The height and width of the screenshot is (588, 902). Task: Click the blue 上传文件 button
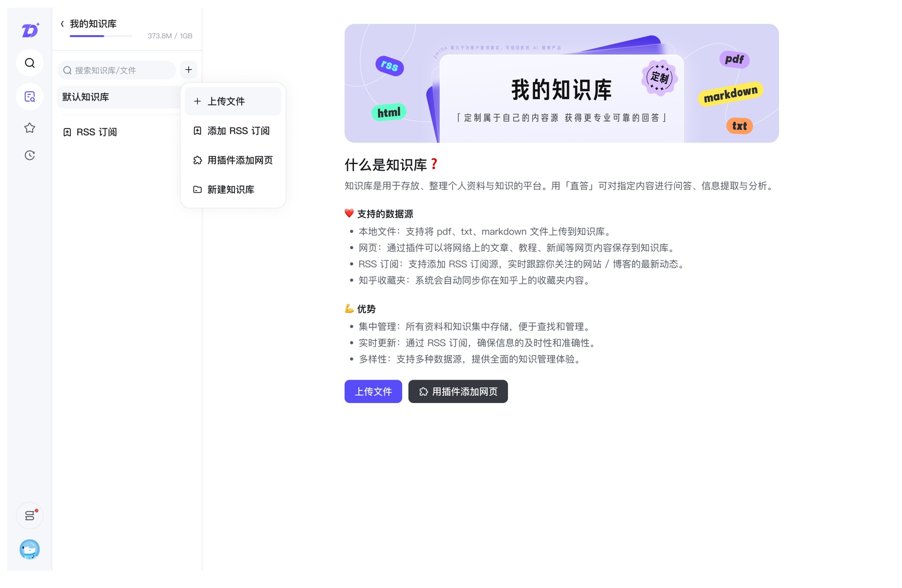(373, 391)
